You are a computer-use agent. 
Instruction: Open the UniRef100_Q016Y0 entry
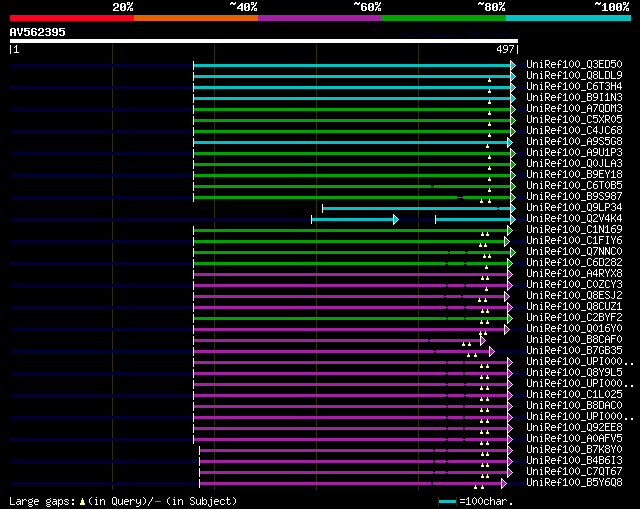click(574, 329)
